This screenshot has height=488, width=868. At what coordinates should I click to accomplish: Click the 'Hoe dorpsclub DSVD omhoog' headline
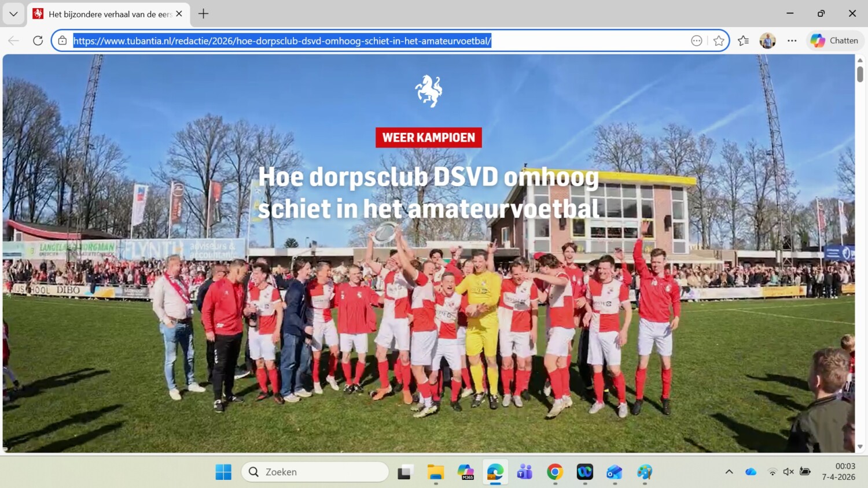click(429, 193)
